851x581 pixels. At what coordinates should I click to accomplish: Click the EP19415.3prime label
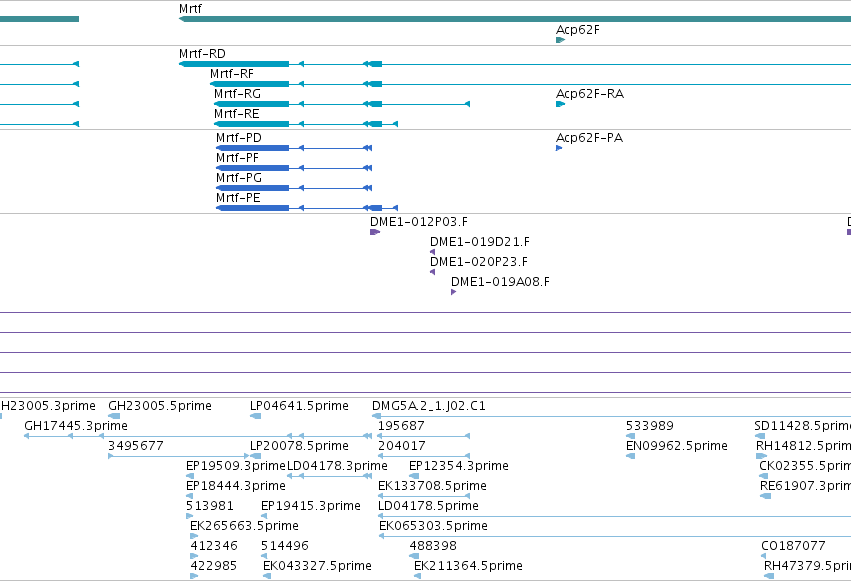311,506
